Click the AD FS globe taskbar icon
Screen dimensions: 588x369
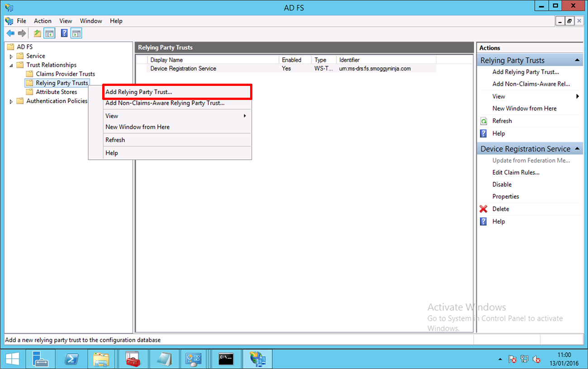tap(258, 359)
